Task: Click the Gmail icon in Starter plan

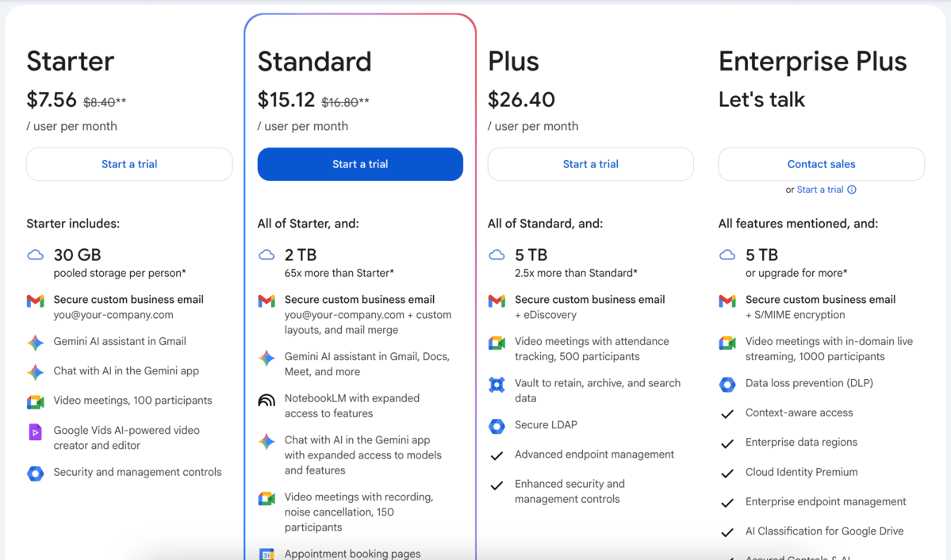Action: [36, 301]
